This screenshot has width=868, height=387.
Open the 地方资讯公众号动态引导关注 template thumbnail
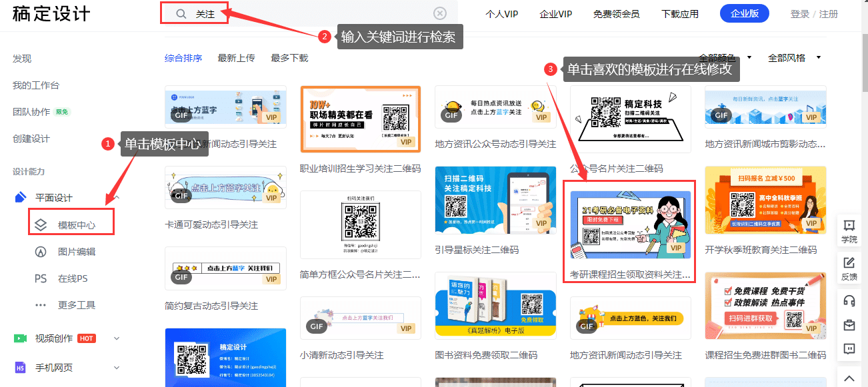point(495,106)
